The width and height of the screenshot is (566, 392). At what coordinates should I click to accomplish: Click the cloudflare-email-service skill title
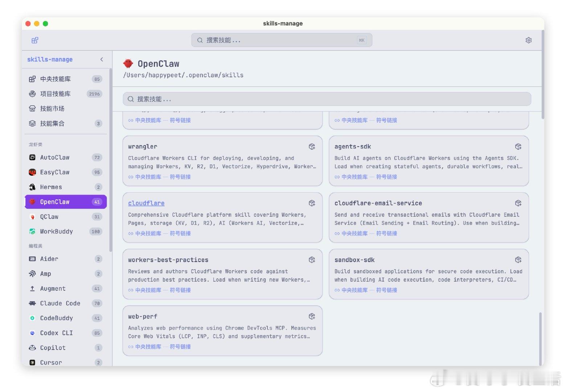378,203
